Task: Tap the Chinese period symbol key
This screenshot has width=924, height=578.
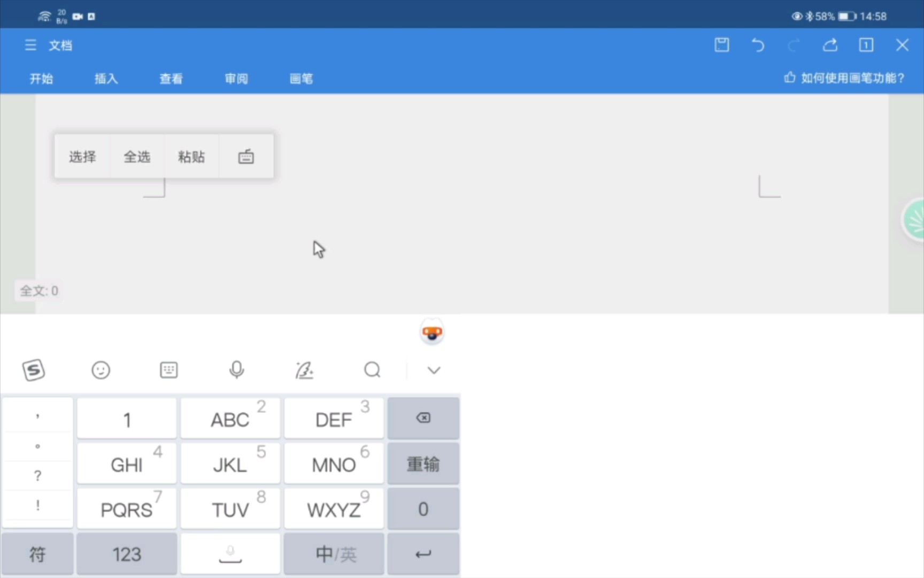Action: pos(37,446)
